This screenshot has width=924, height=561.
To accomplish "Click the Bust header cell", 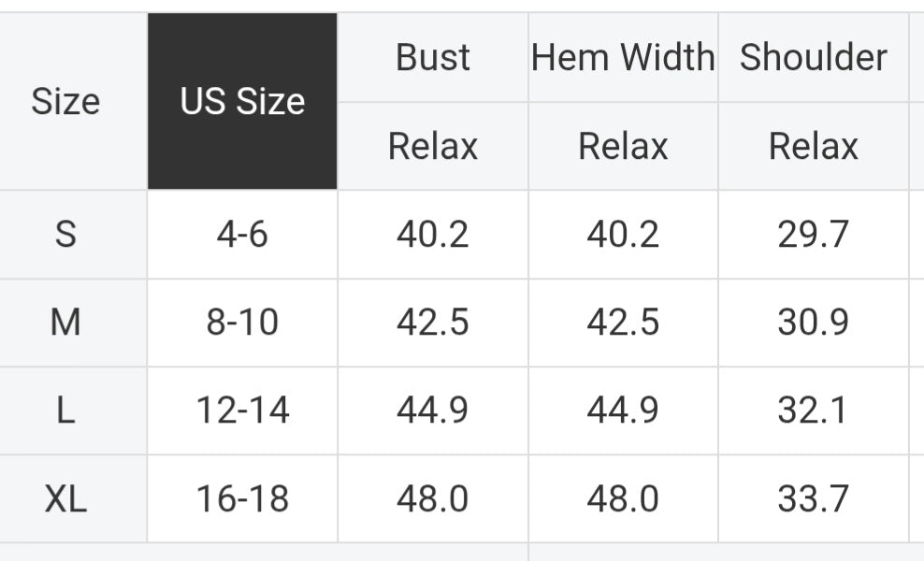I will 432,57.
